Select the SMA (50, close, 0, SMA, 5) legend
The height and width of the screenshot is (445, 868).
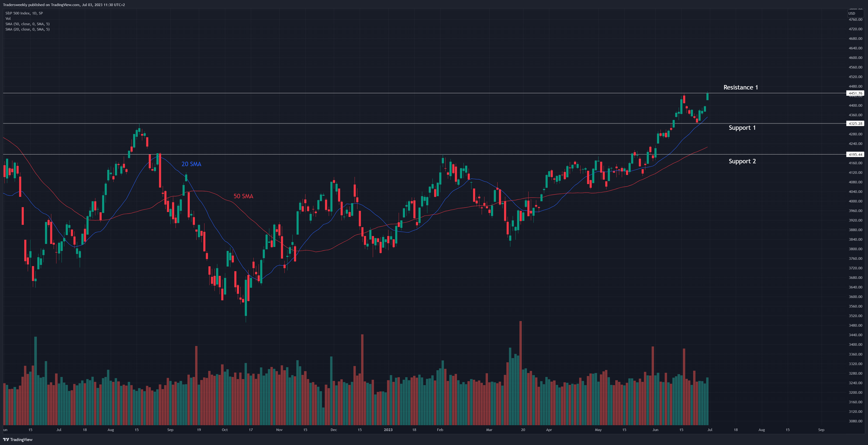tap(27, 24)
